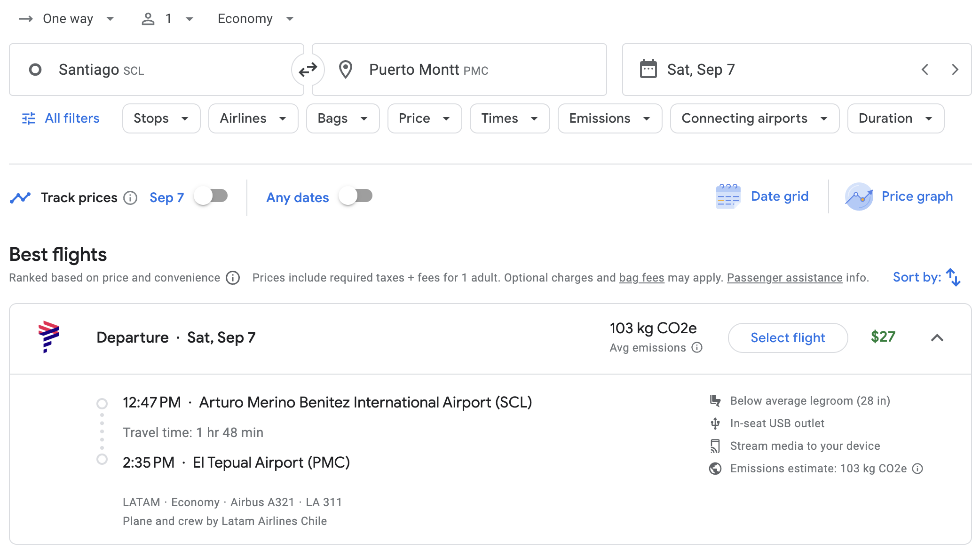
Task: Click the one-way arrow icon
Action: click(25, 19)
